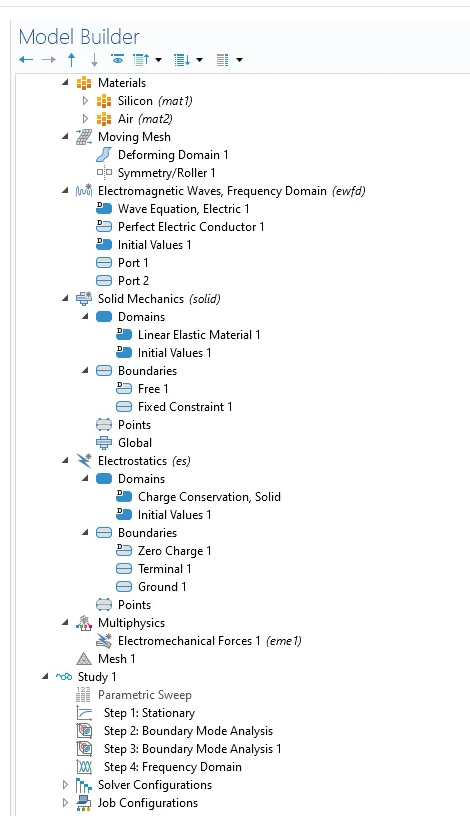Select Electromechanical Forces 1 (eme1) node
The image size is (470, 822).
(210, 641)
